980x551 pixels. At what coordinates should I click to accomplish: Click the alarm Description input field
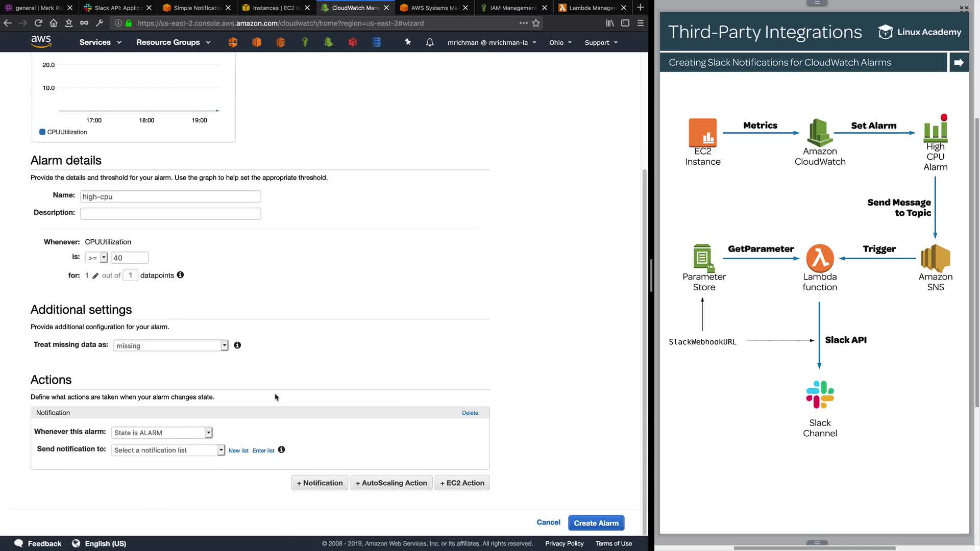tap(170, 214)
